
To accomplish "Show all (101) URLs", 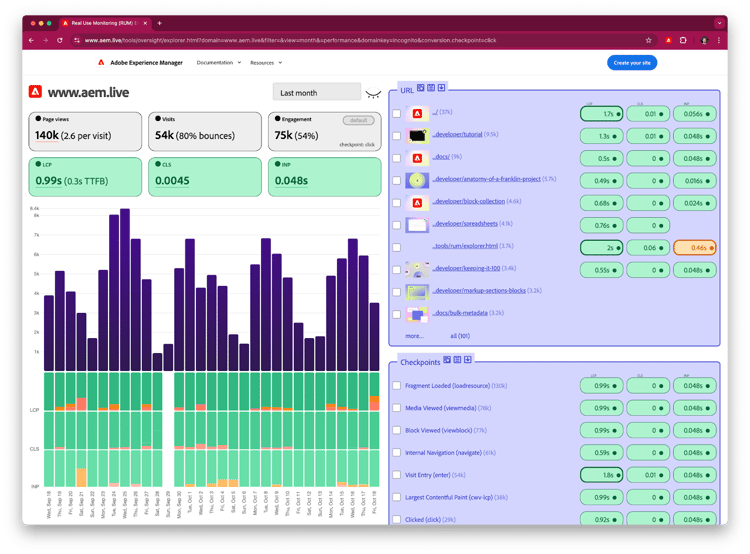I will (460, 336).
